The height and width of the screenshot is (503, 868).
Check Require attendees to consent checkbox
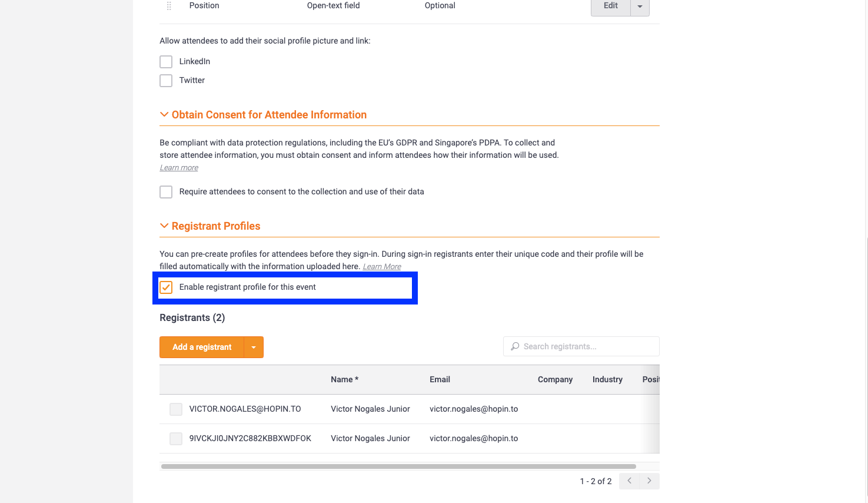click(x=166, y=192)
